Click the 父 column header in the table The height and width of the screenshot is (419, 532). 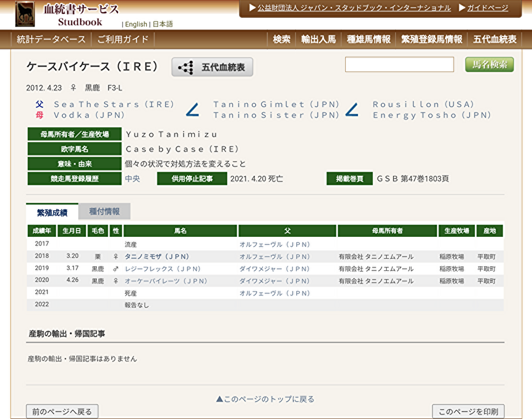[x=288, y=231]
